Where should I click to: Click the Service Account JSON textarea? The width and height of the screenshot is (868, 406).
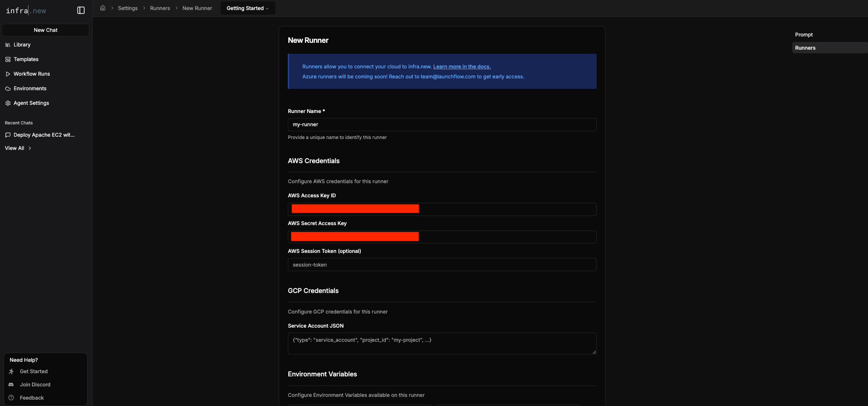(442, 344)
